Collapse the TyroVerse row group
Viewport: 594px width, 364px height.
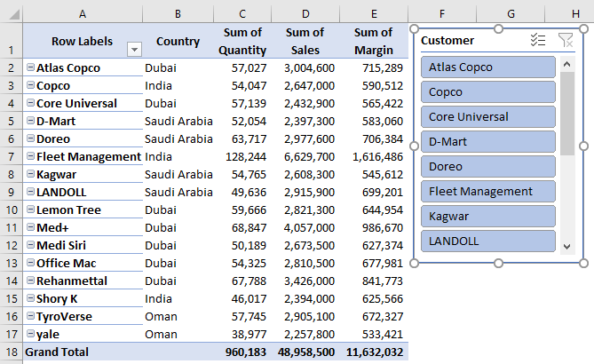point(31,317)
